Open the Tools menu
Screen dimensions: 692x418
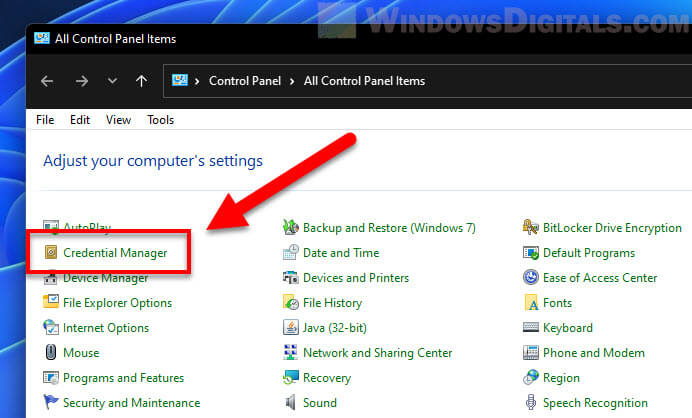(161, 120)
